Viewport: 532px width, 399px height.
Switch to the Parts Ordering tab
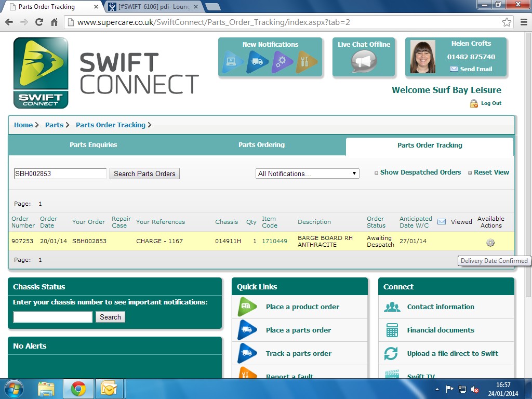point(261,145)
